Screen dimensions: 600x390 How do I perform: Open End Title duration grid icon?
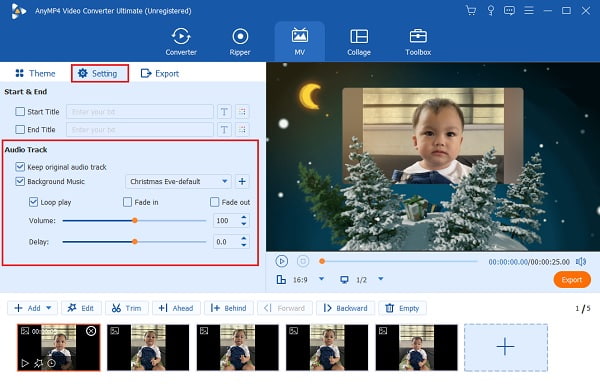click(242, 129)
